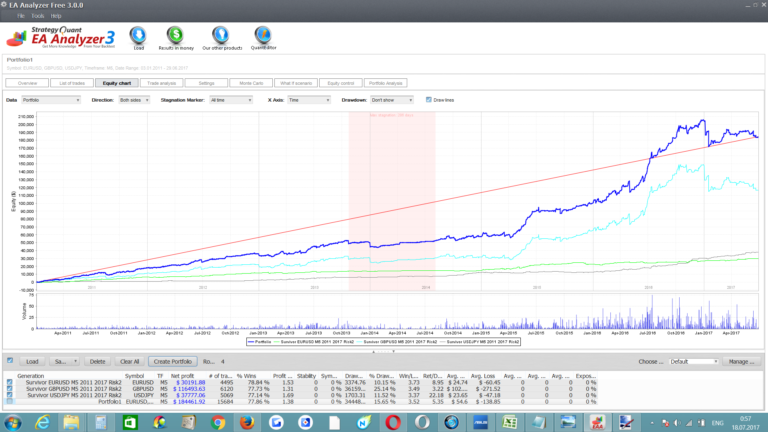Viewport: 768px width, 432px height.
Task: Click the ENG language indicator in tray
Action: (718, 423)
